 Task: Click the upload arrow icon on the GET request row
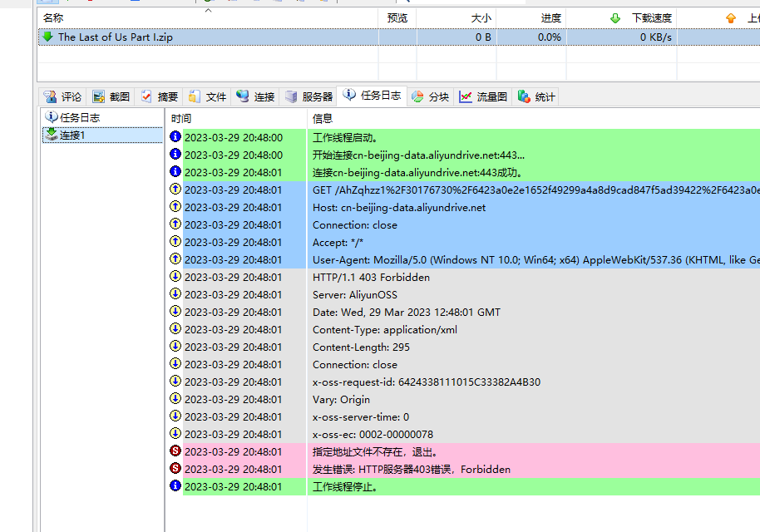(x=175, y=189)
